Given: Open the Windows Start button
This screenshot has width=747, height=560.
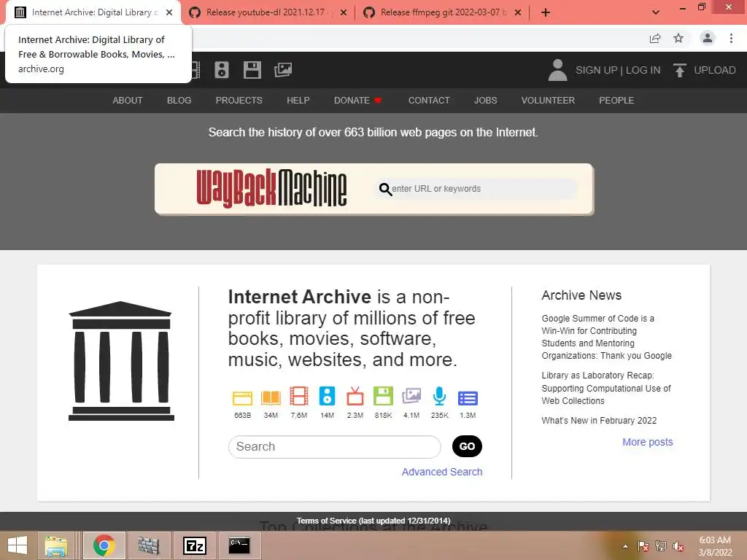Looking at the screenshot, I should (18, 545).
